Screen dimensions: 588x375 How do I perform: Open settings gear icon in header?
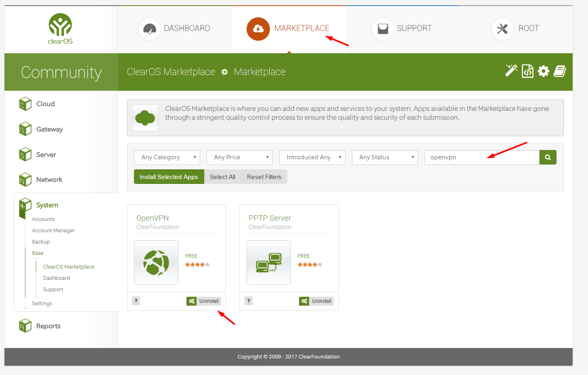(544, 71)
